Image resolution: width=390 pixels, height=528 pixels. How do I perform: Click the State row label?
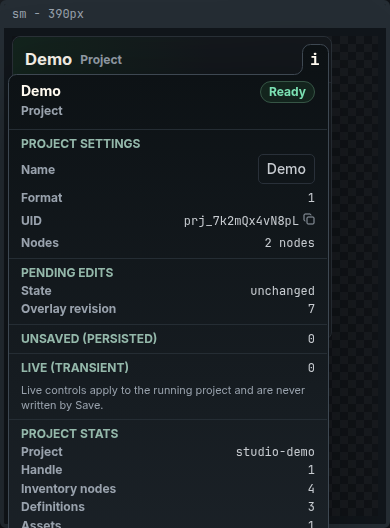(x=36, y=291)
